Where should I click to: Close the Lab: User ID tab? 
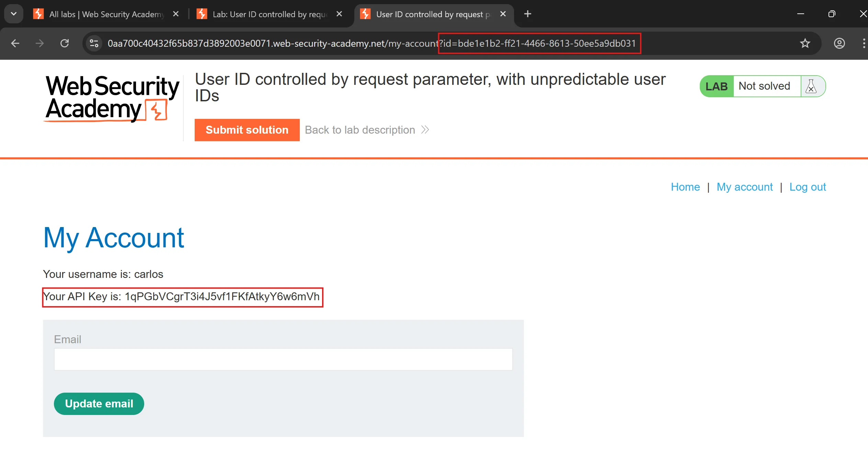click(339, 14)
